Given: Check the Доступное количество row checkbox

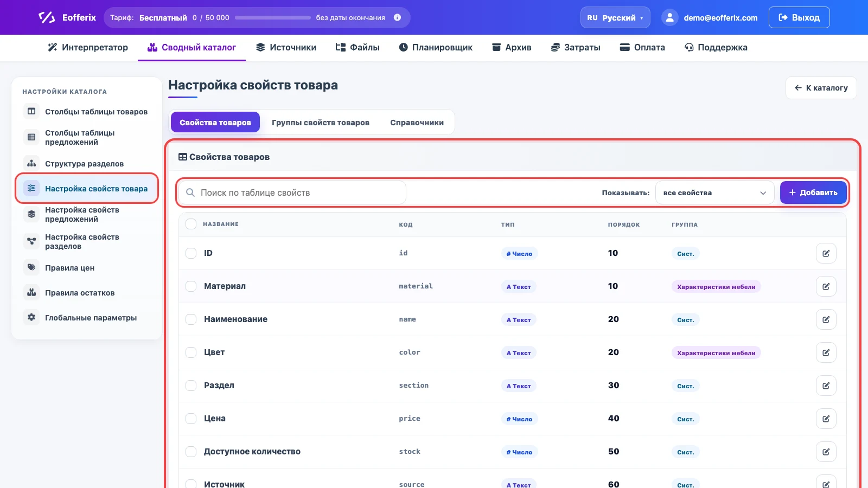Looking at the screenshot, I should click(191, 452).
